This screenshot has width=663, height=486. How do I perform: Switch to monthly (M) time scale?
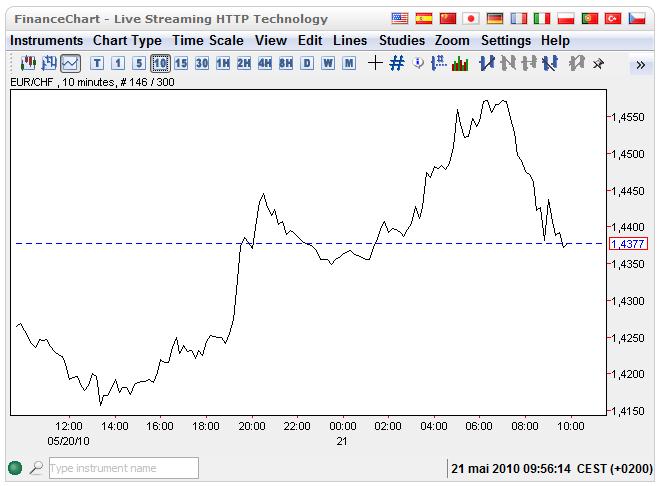coord(349,63)
